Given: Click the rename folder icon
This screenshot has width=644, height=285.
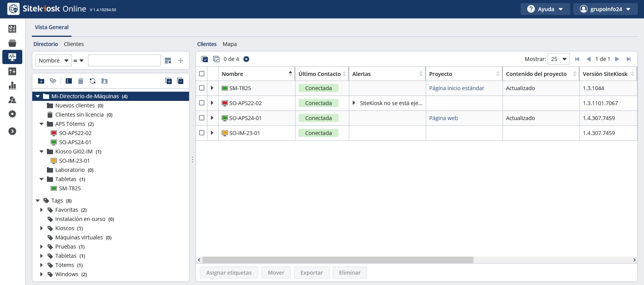Looking at the screenshot, I should pos(68,81).
